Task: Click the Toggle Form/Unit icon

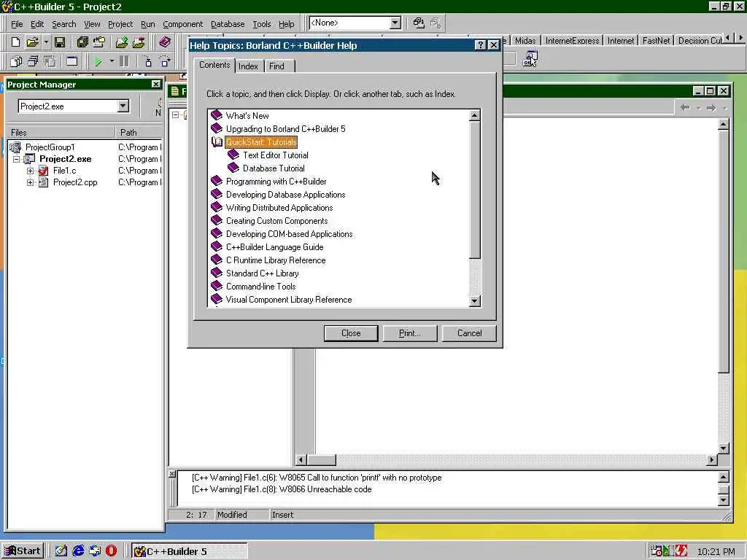Action: pos(50,61)
